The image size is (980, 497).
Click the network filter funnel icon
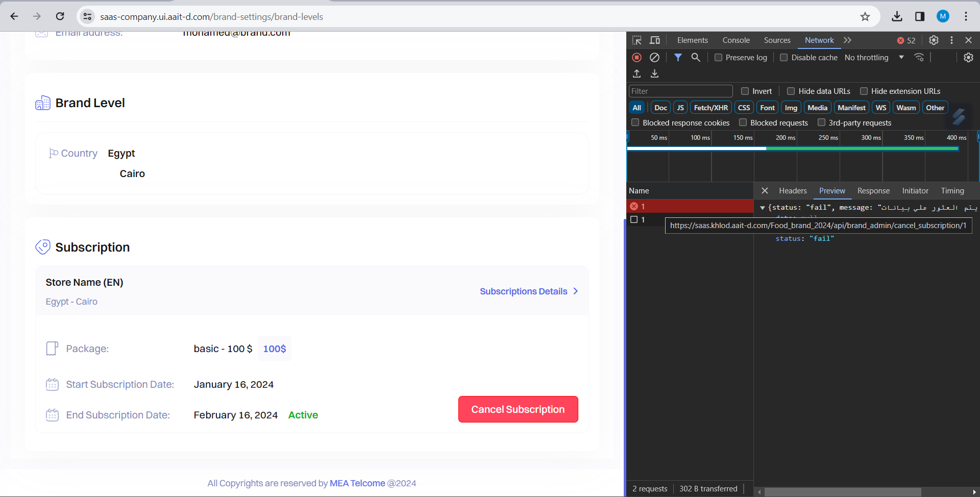point(678,58)
